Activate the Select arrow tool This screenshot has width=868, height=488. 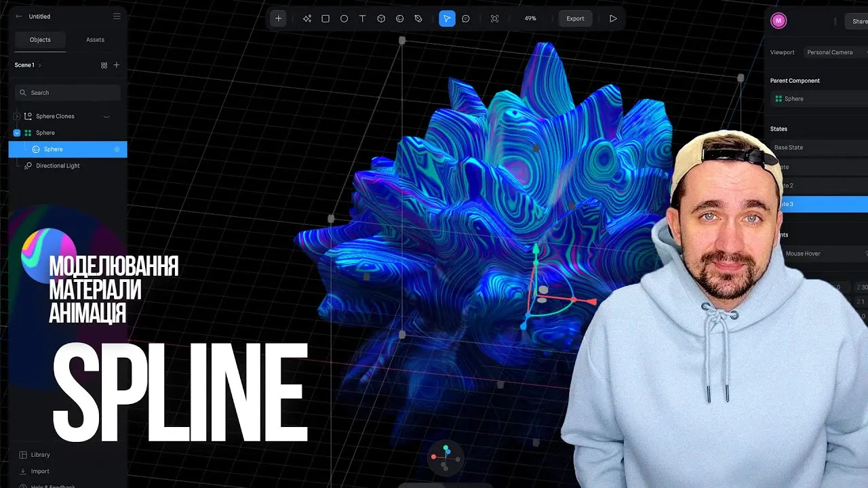[x=446, y=19]
